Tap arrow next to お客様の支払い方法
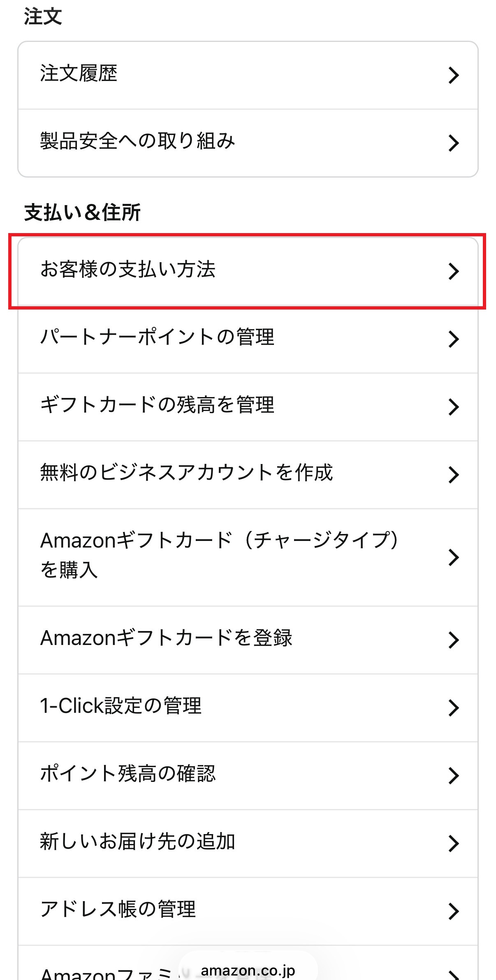Image resolution: width=496 pixels, height=980 pixels. [453, 271]
